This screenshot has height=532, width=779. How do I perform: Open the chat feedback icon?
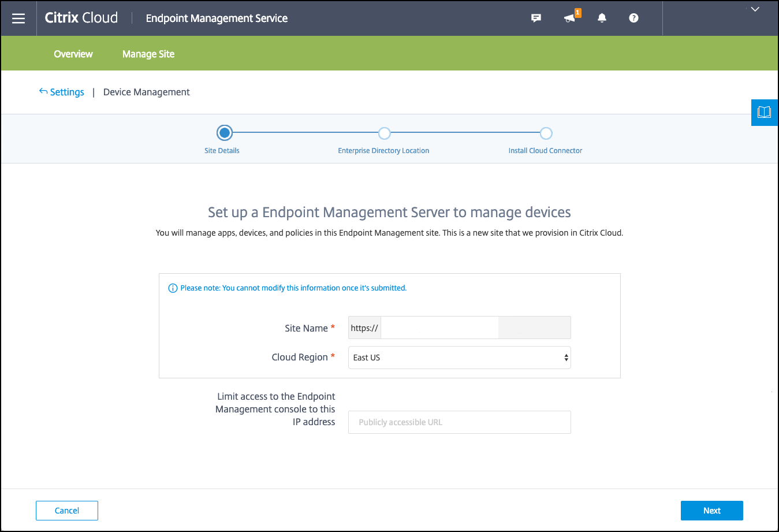[x=536, y=18]
